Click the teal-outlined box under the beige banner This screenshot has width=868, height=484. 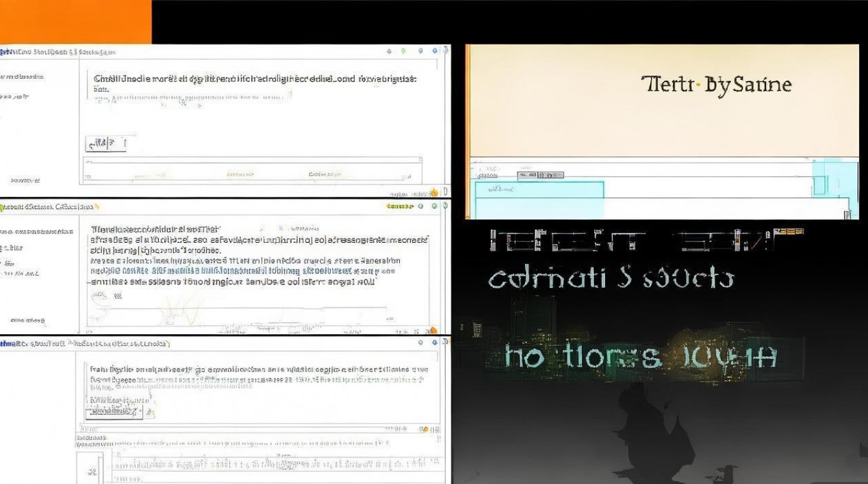pos(539,199)
